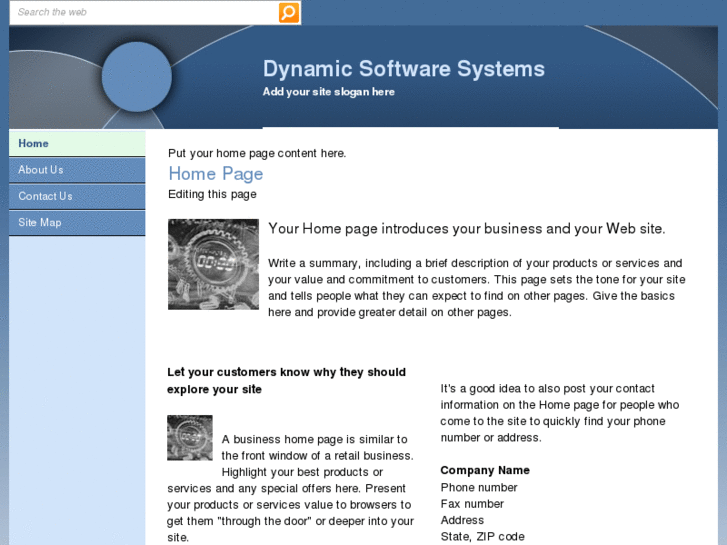Click the orange search magnifier button

pos(288,13)
